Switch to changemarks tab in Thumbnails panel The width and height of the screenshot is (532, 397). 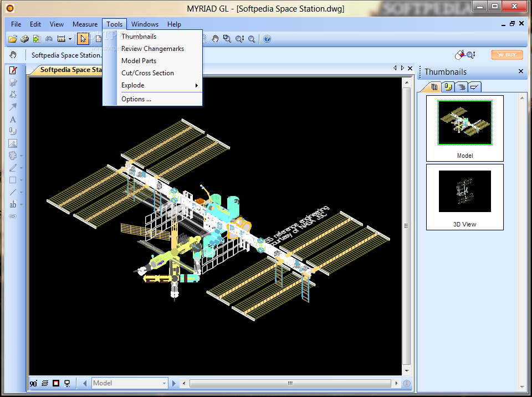(448, 87)
